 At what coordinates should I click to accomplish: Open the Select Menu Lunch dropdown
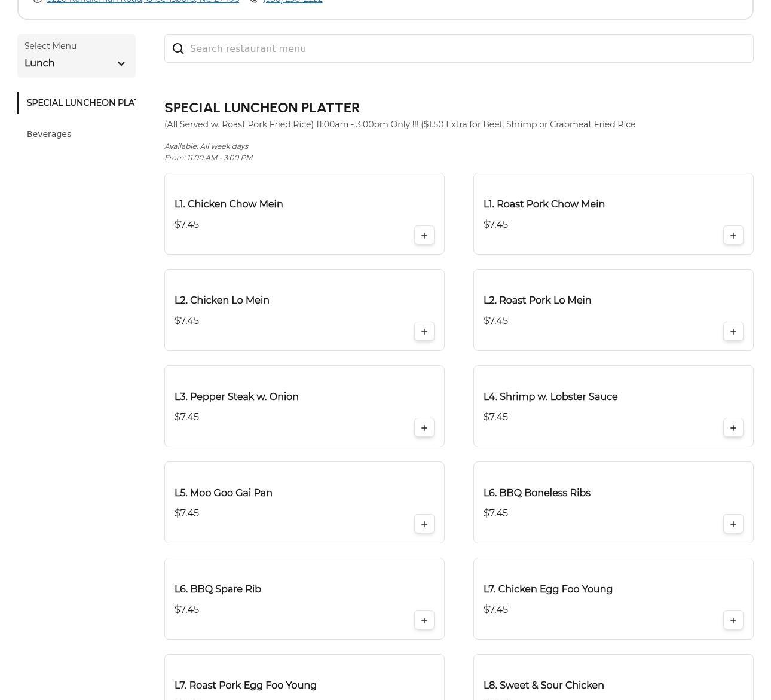[x=76, y=56]
